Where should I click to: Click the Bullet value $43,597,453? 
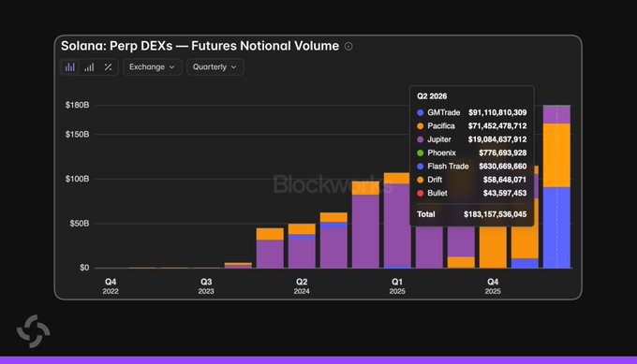(x=505, y=193)
